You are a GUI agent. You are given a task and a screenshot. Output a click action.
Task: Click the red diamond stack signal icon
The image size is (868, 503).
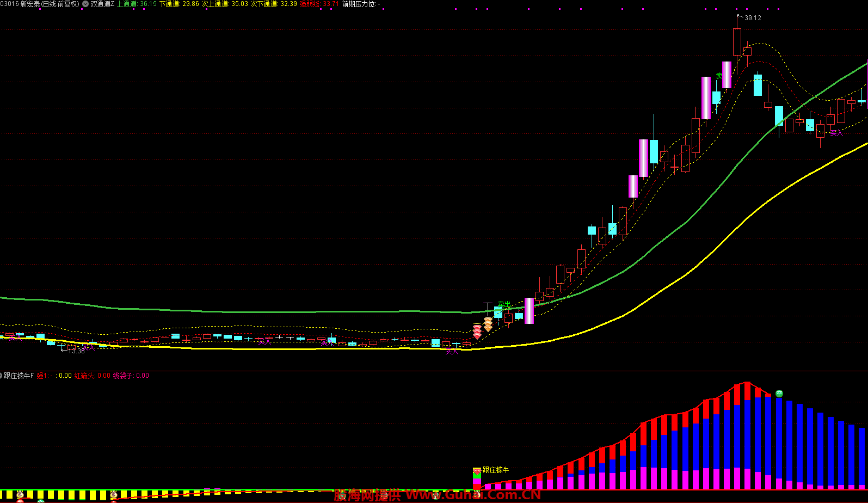click(477, 332)
